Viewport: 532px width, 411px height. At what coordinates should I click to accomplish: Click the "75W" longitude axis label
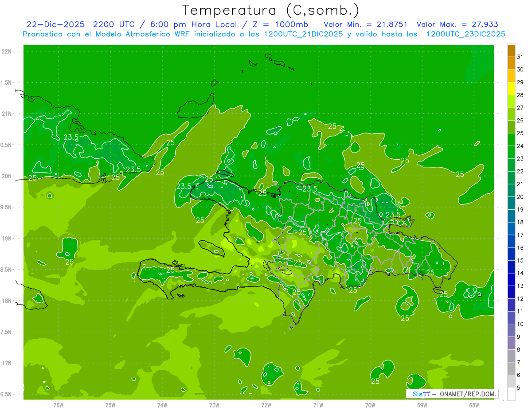coord(110,405)
